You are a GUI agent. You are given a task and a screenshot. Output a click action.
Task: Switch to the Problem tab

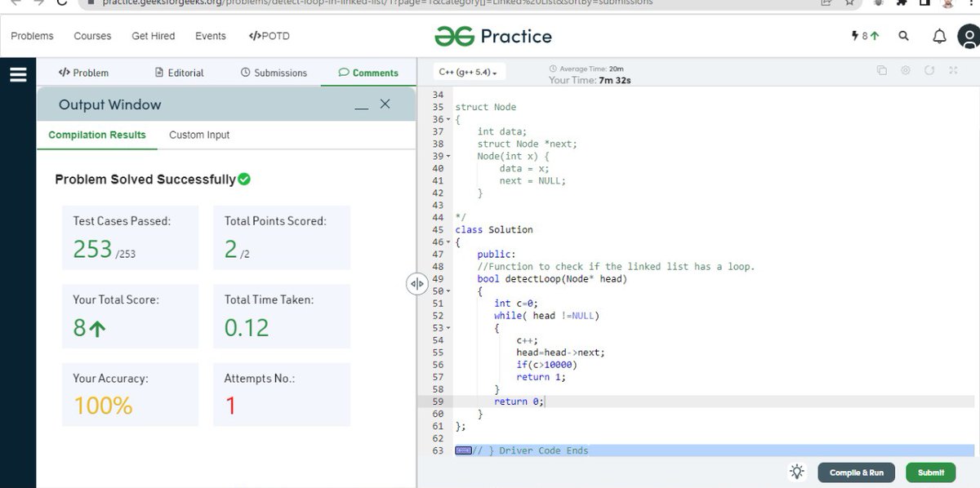click(x=83, y=73)
